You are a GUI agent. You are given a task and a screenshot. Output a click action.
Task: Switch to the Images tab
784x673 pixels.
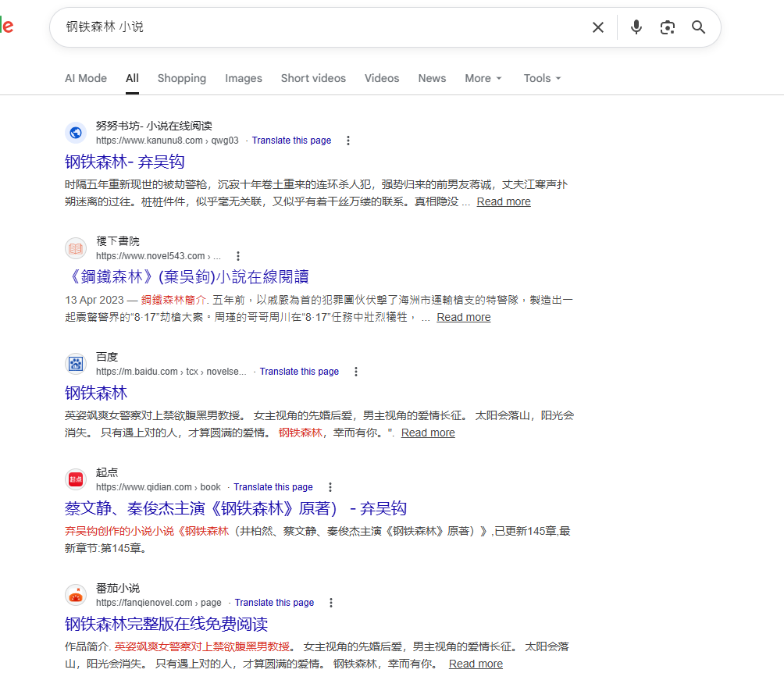coord(244,78)
